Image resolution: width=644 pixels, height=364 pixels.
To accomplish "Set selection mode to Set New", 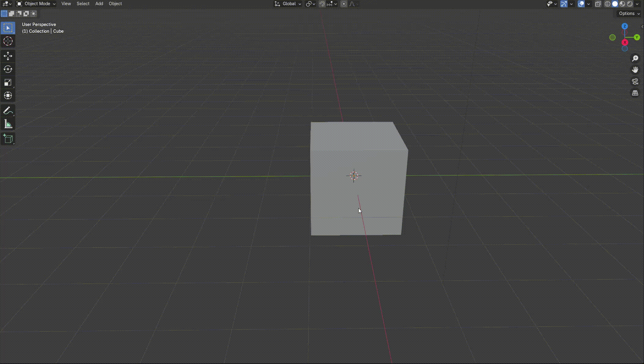I will (4, 13).
